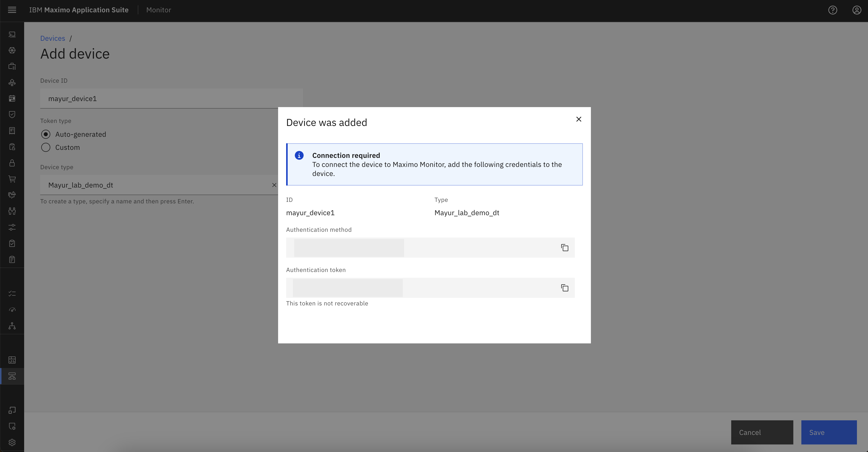The image size is (868, 452).
Task: Click the Monitor app name in header
Action: [159, 10]
